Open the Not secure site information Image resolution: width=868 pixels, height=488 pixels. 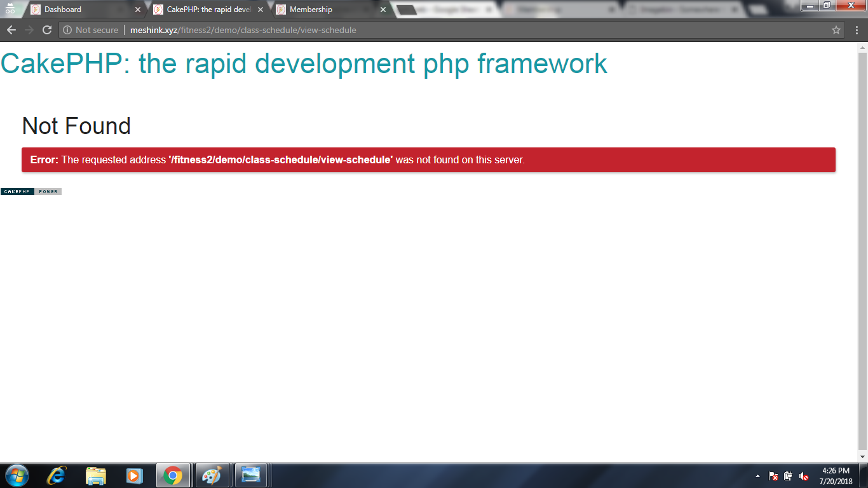click(x=90, y=30)
